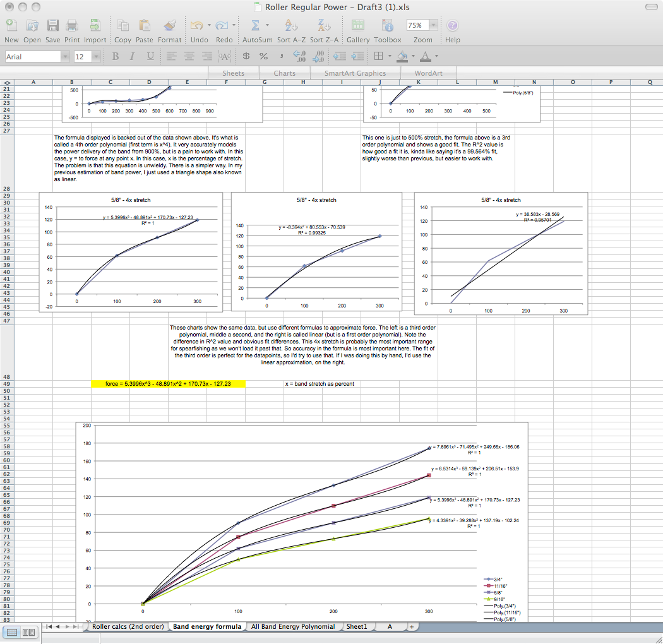Switch to Sheet1 tab

(x=357, y=626)
